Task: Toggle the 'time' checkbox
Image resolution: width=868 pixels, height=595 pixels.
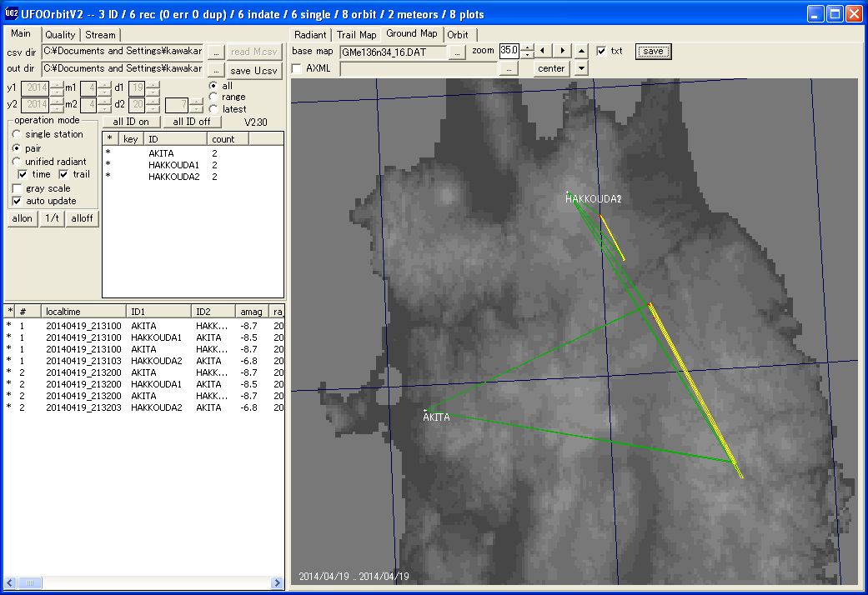Action: click(x=23, y=174)
